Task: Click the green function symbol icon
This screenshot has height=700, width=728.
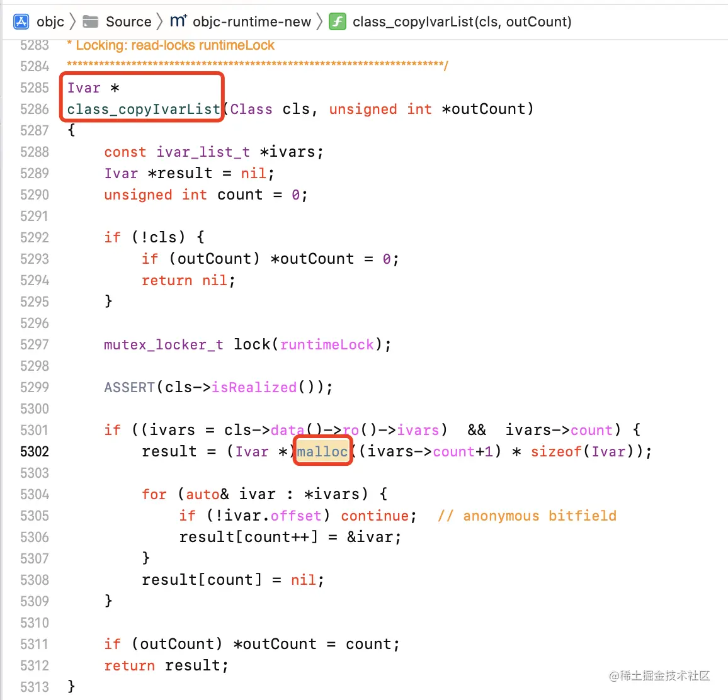Action: point(338,21)
